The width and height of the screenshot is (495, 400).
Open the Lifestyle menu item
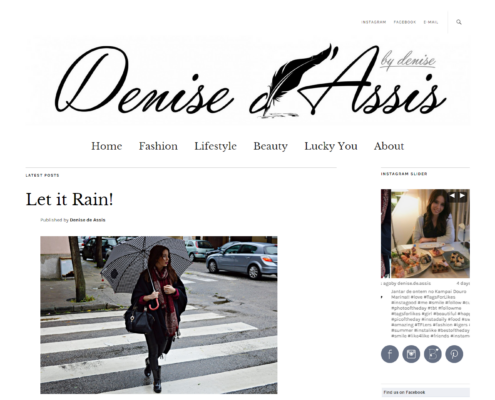pos(216,146)
